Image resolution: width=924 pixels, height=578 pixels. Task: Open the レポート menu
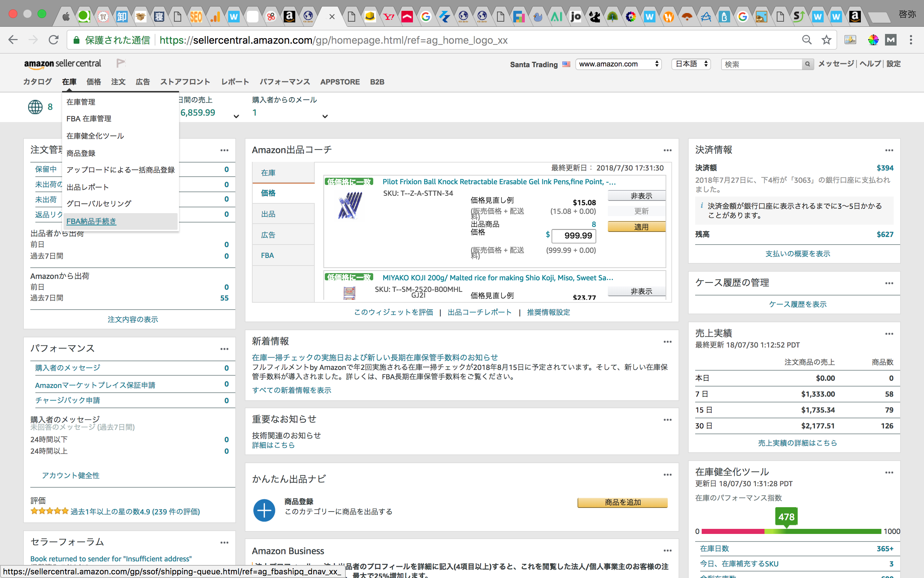(235, 82)
